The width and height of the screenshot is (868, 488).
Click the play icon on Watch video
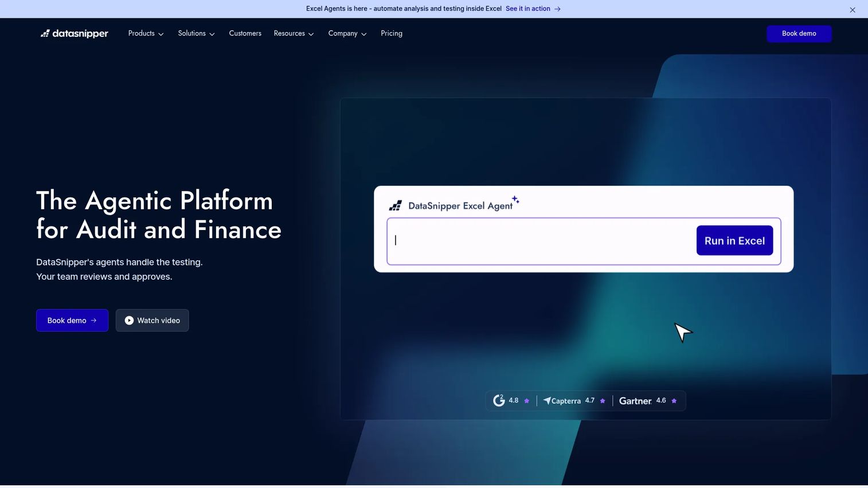[129, 321]
